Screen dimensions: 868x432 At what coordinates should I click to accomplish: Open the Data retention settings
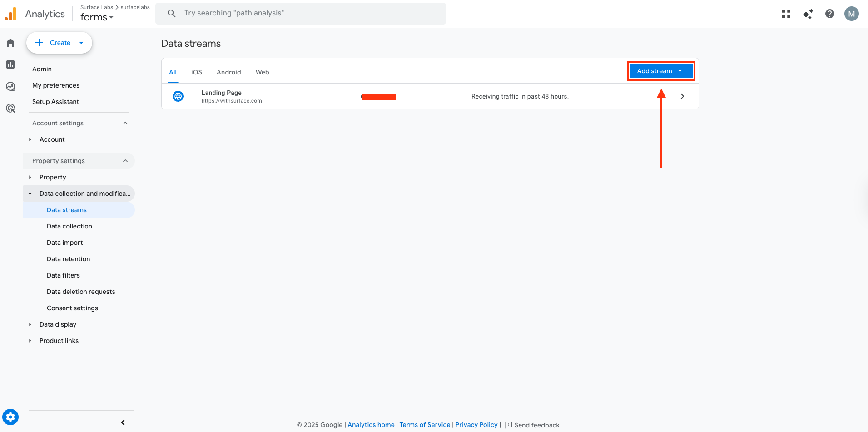[x=68, y=258]
